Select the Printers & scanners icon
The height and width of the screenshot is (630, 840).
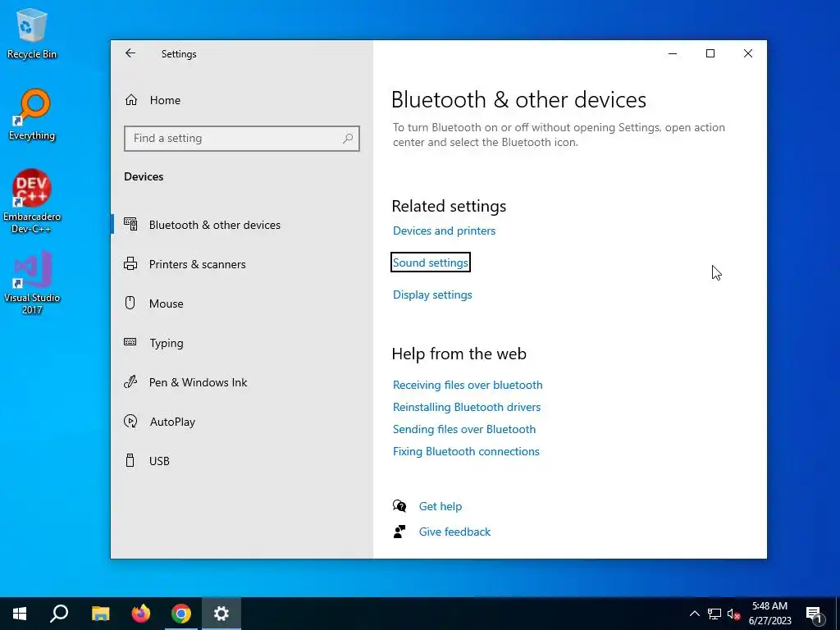[x=130, y=263]
